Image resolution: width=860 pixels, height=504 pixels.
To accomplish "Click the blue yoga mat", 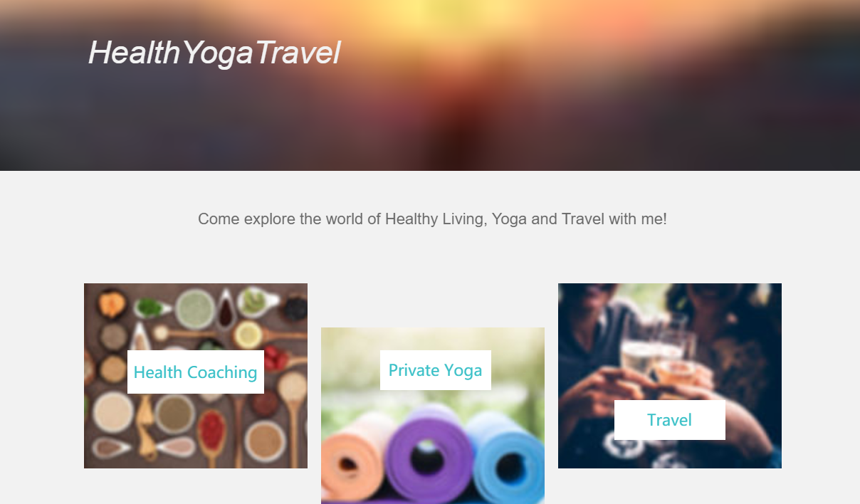I will coord(507,459).
